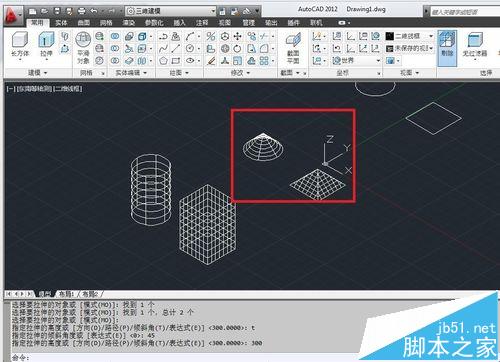Screen dimensions: 500x362
Task: Toggle the 剔除 (Culling) selection button
Action: pos(447,48)
